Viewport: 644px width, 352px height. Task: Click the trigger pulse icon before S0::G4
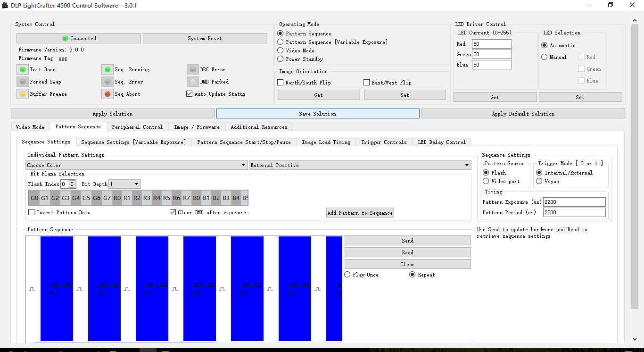point(223,289)
